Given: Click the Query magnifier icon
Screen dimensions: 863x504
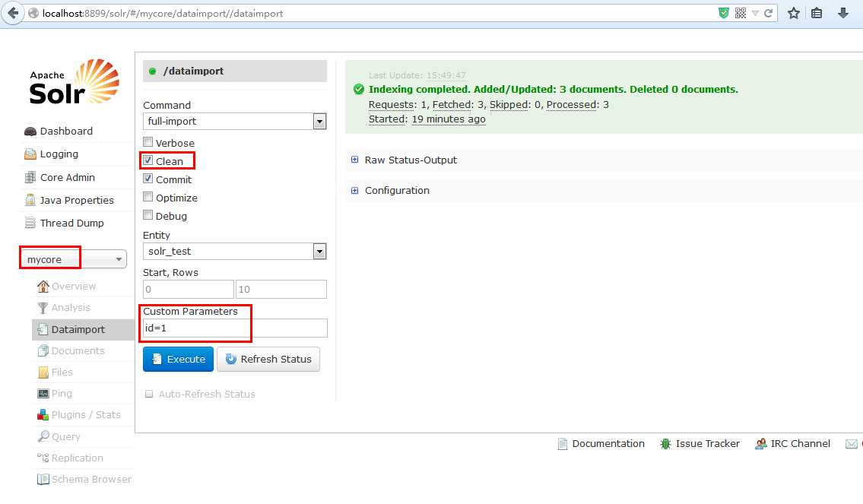Looking at the screenshot, I should 43,436.
